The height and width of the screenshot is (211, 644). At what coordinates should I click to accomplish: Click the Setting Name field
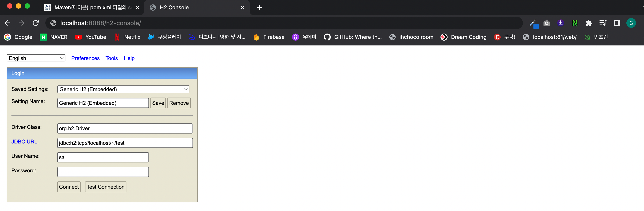point(103,103)
